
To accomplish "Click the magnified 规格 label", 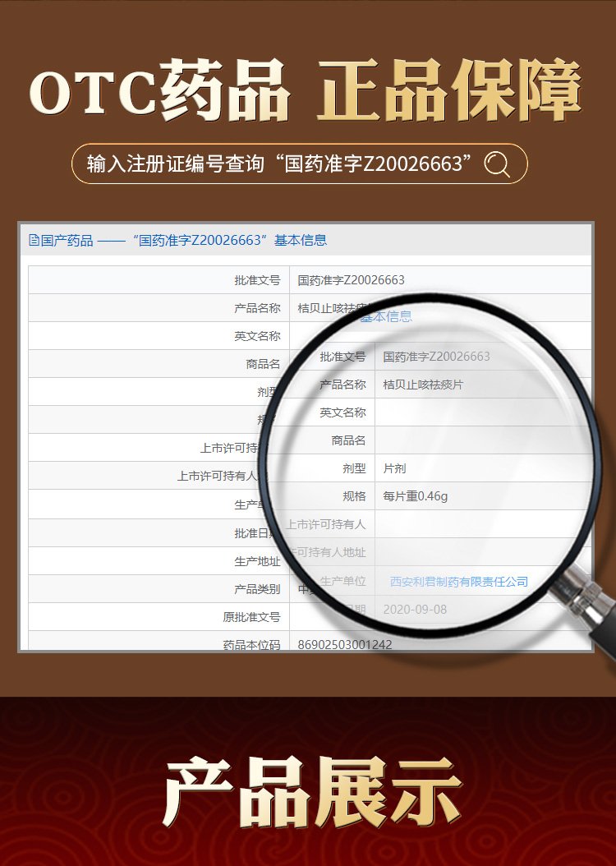I will pos(354,496).
